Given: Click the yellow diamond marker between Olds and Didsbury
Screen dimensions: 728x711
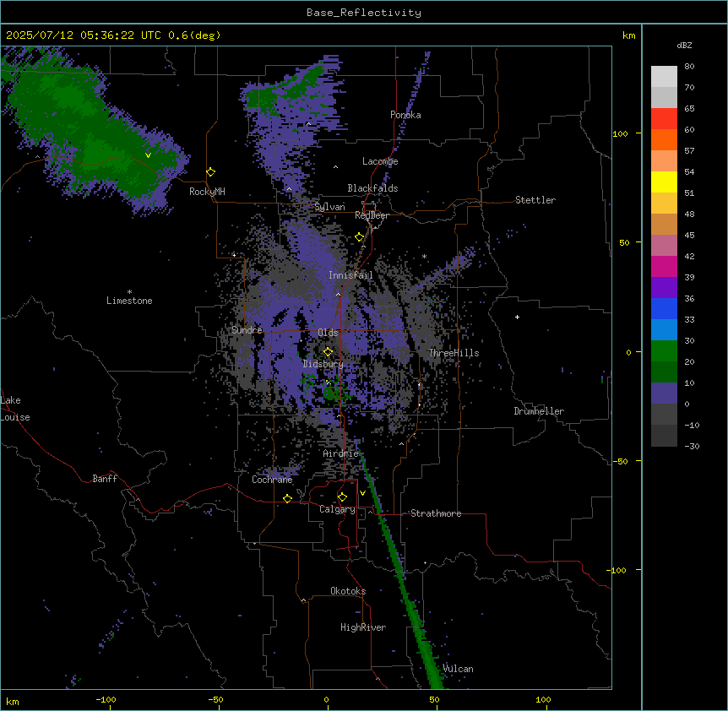Looking at the screenshot, I should [329, 352].
